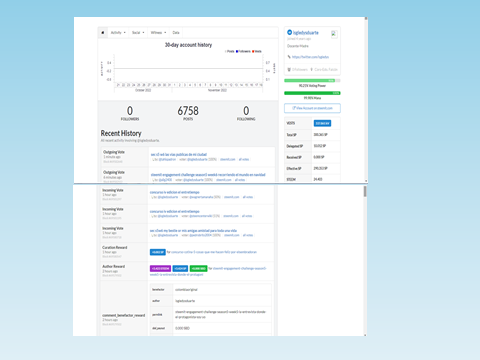Open the Curation Reward 'concurso' post link
The width and height of the screenshot is (480, 360).
(x=214, y=252)
